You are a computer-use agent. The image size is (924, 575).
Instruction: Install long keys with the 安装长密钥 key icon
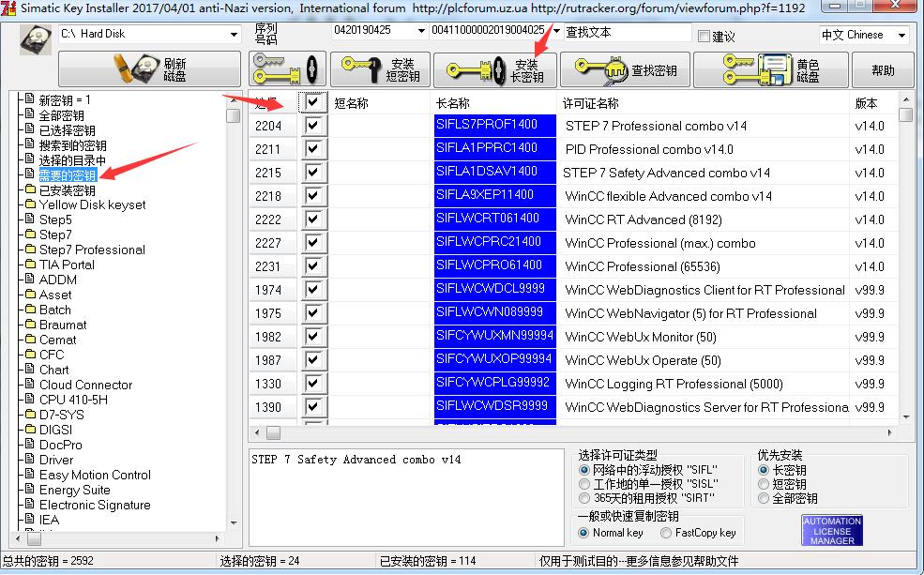(494, 68)
